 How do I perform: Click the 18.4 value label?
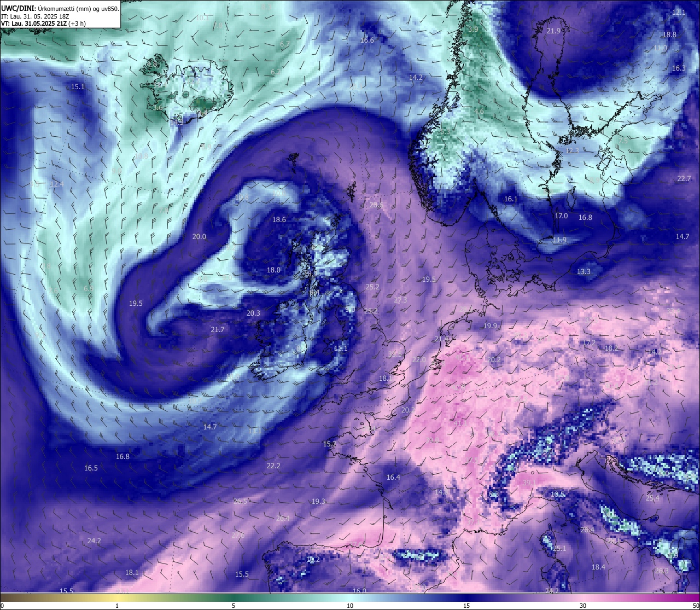[598, 567]
